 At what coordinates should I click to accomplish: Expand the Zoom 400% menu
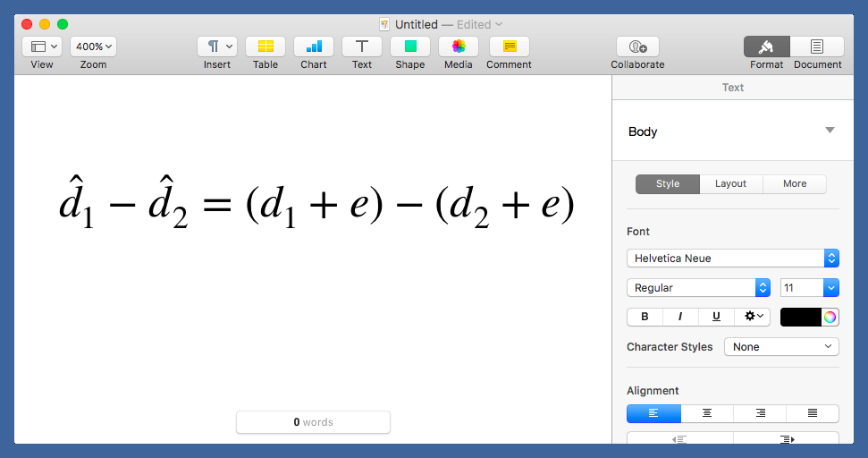[93, 47]
